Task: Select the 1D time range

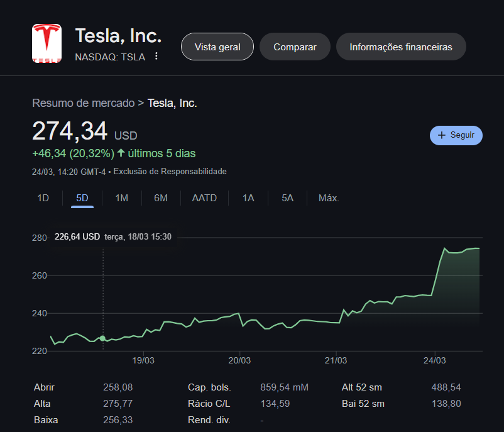Action: (x=43, y=198)
